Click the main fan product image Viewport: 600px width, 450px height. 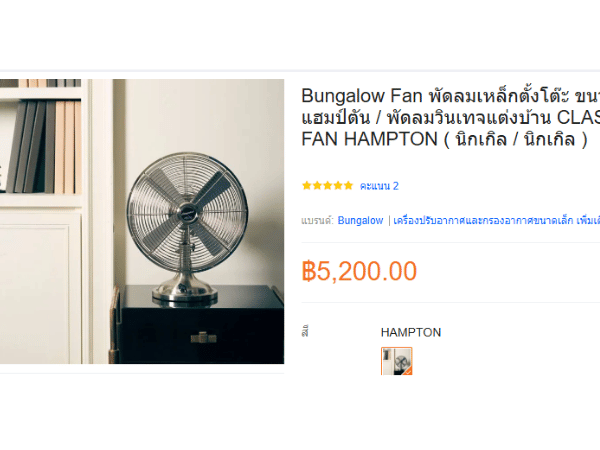[x=142, y=221]
